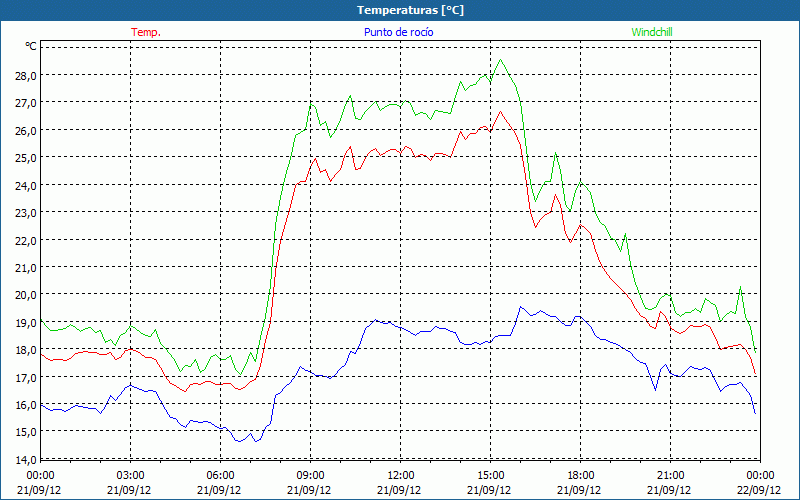Click the 14,0 y-axis value
The height and width of the screenshot is (500, 800).
coord(26,460)
